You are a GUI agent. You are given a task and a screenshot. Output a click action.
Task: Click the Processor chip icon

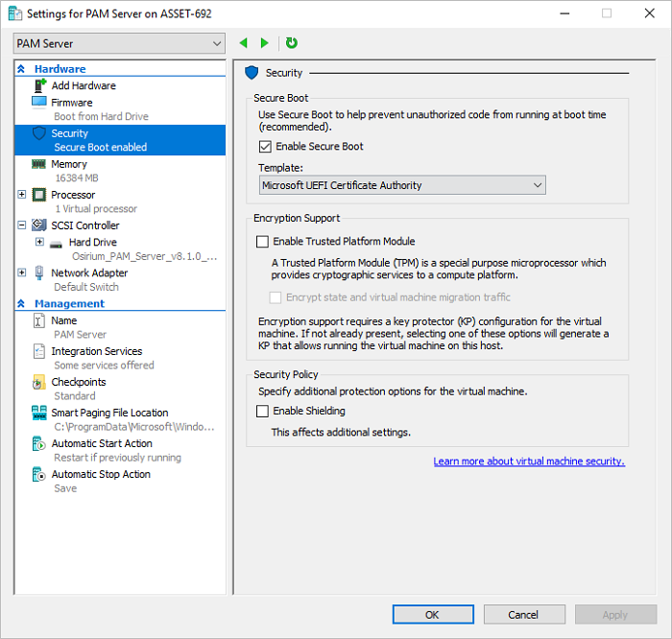pyautogui.click(x=39, y=195)
